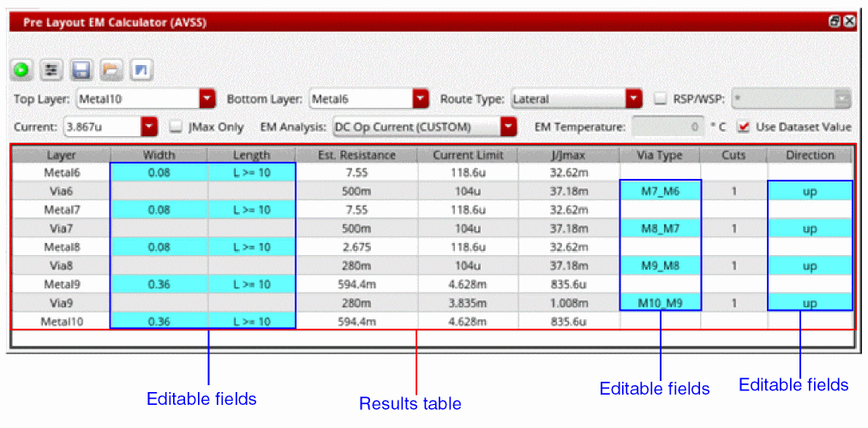Click the Length column header
The height and width of the screenshot is (428, 868).
coord(252,156)
